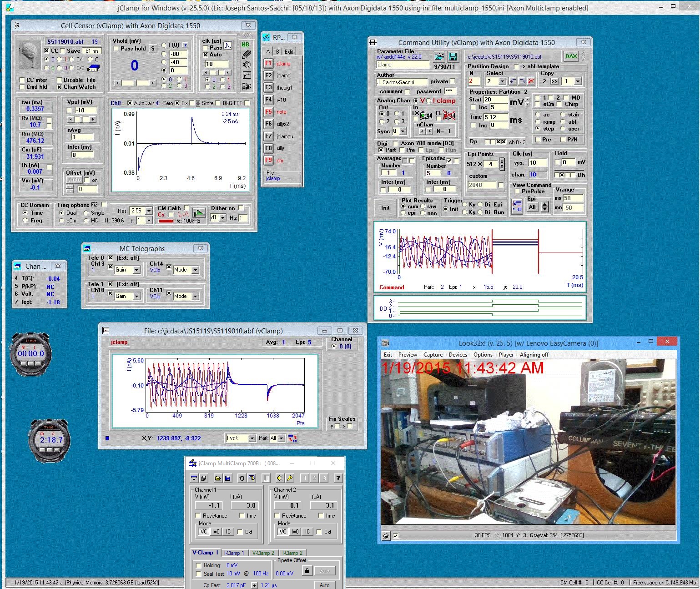Select the ramp waveform radio button
The width and height of the screenshot is (700, 589).
538,122
